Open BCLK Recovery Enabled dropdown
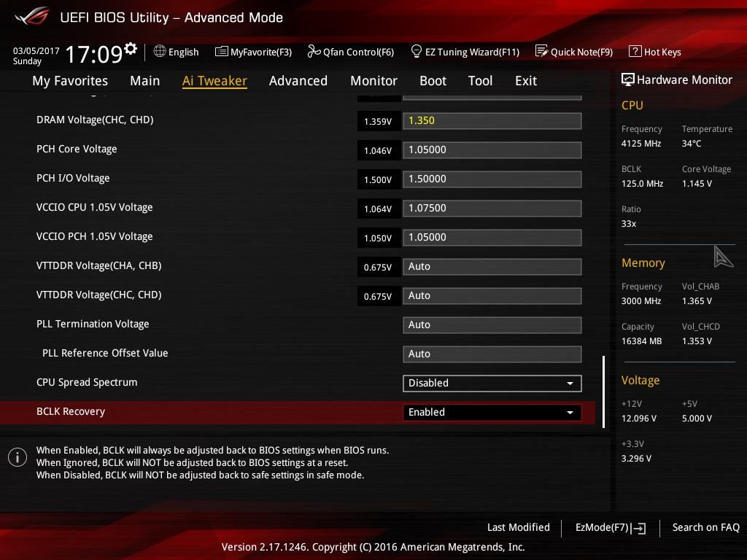747x560 pixels. pos(492,413)
